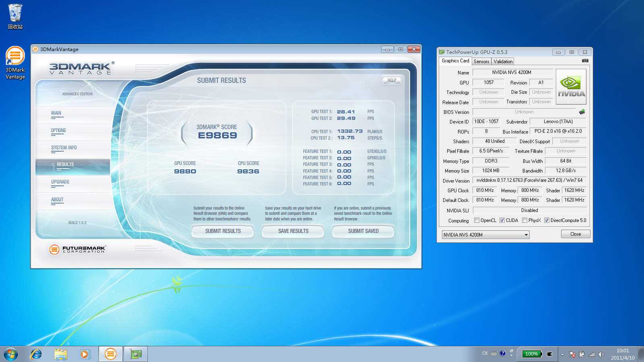This screenshot has width=644, height=362.
Task: Click the power plug tray icon
Action: point(582,354)
